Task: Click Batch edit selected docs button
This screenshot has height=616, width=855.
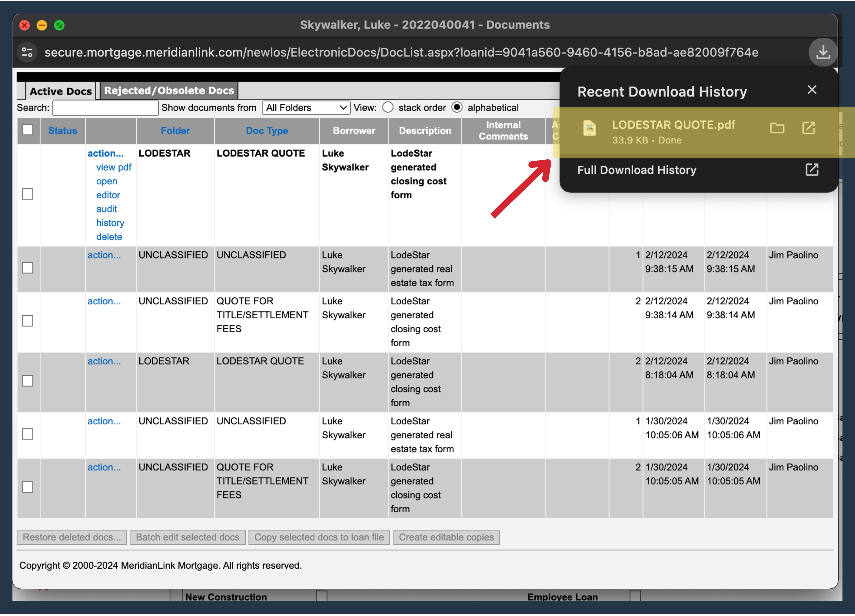Action: click(187, 537)
